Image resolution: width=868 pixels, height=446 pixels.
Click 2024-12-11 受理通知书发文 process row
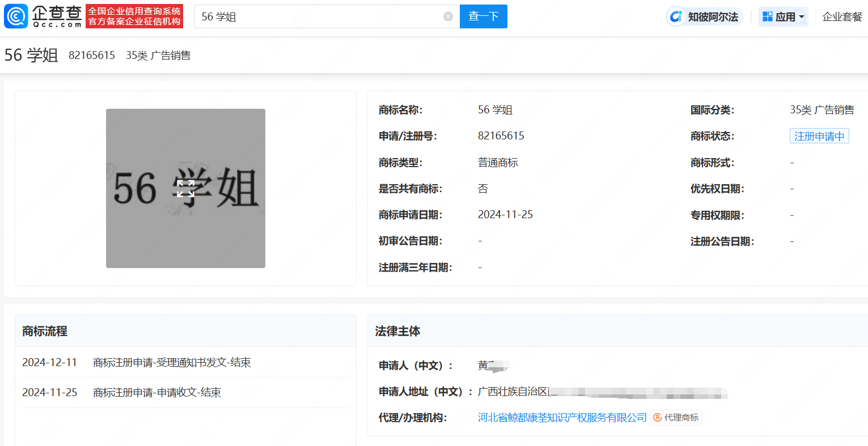pos(185,362)
